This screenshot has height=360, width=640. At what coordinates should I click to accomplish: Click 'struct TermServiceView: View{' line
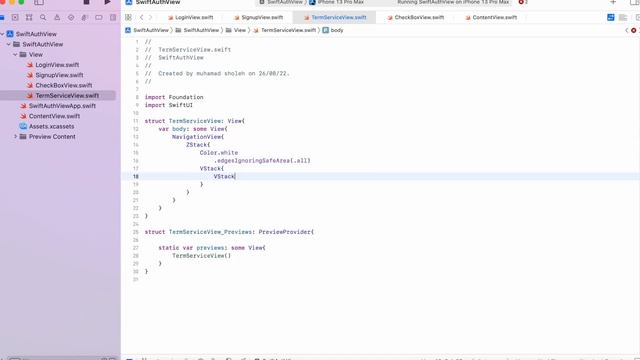click(195, 121)
